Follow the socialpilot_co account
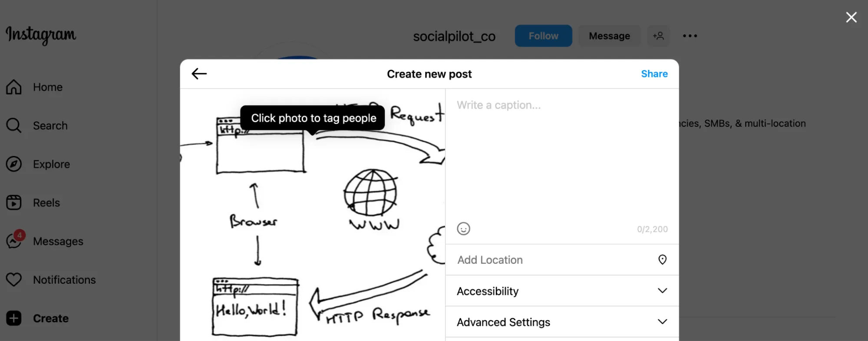 [x=543, y=36]
